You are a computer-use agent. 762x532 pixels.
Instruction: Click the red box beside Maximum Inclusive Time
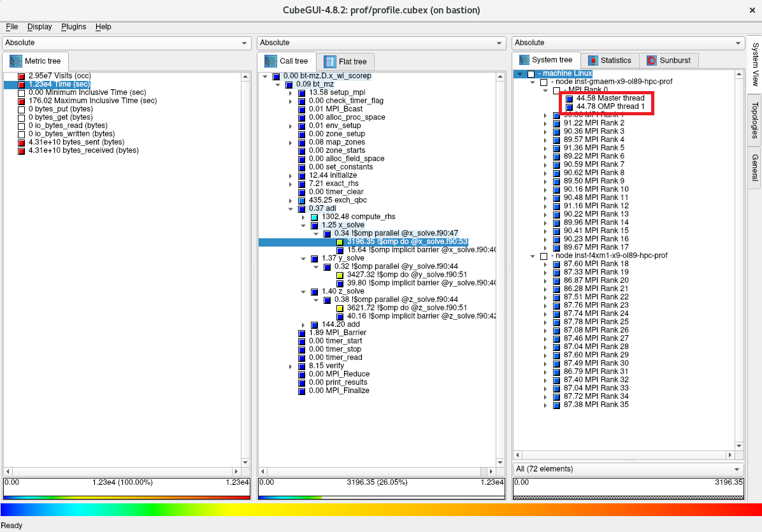coord(22,101)
